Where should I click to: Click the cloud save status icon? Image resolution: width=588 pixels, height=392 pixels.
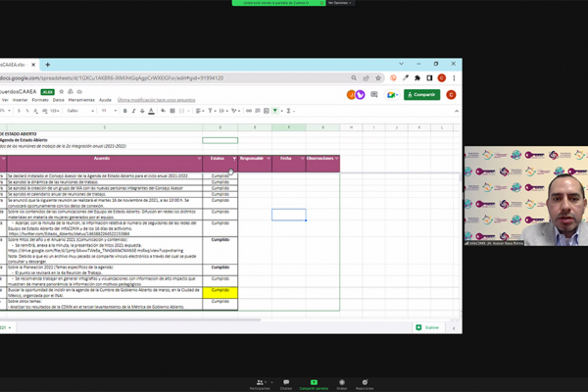[x=79, y=91]
